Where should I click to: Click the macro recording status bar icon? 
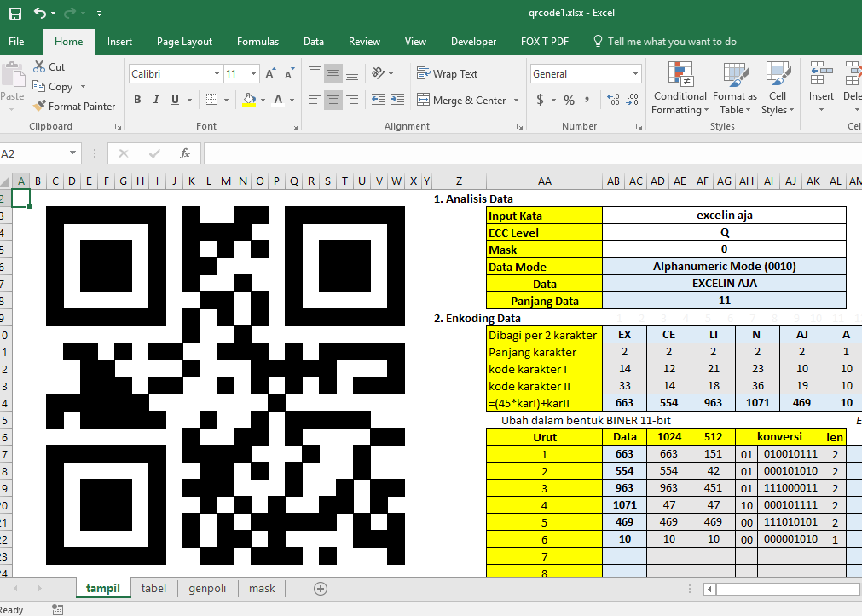58,609
